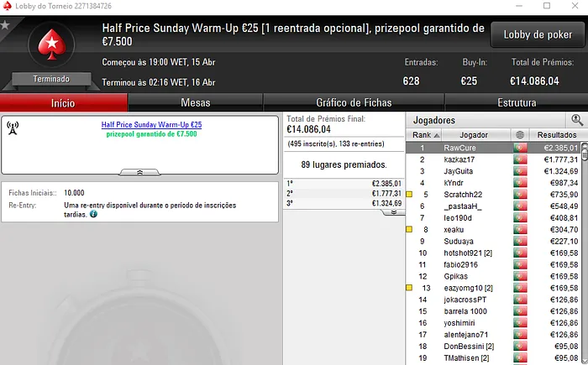The width and height of the screenshot is (588, 365).
Task: Click the favorite star icon
Action: [x=5, y=25]
